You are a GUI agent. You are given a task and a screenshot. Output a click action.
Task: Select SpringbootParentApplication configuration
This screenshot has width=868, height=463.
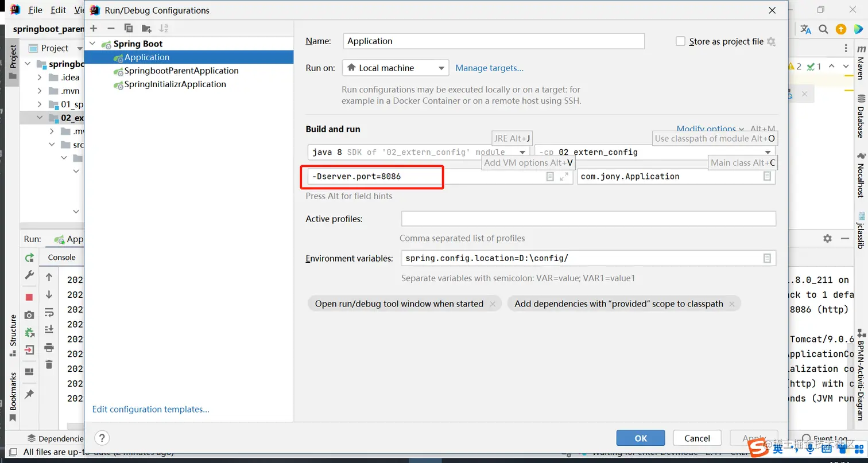point(189,71)
